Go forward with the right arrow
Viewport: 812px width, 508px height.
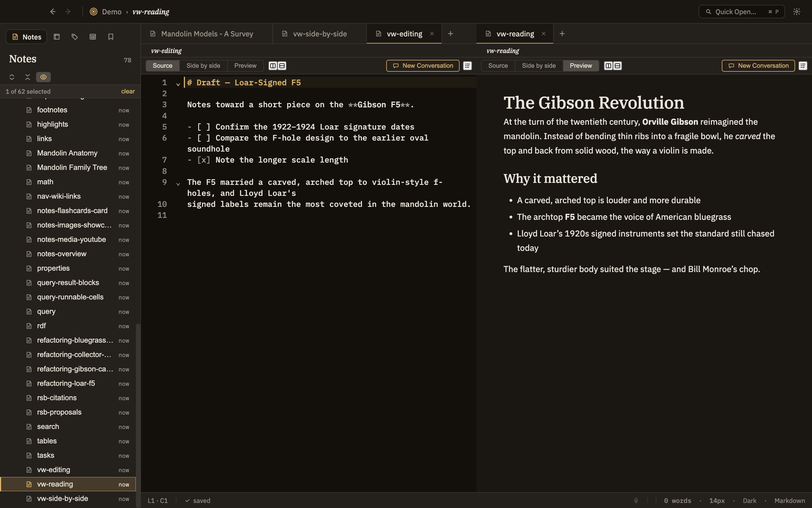[x=68, y=12]
